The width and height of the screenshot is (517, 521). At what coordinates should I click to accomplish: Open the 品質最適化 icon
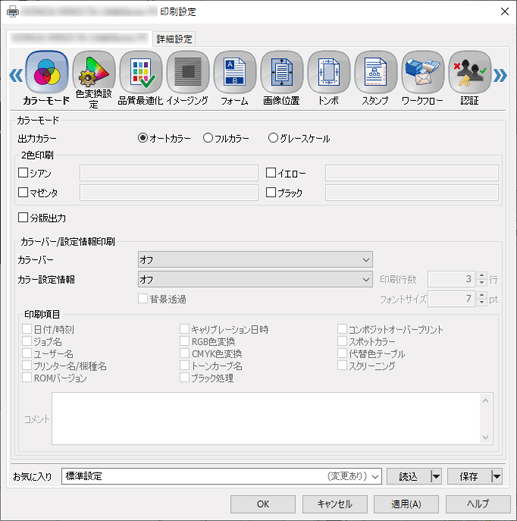[x=141, y=72]
